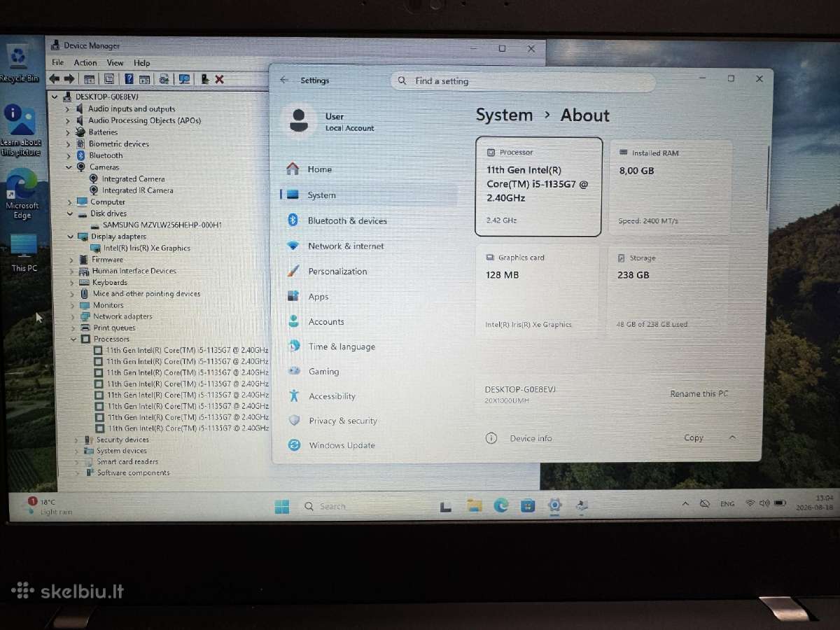Open Microsoft Edge from taskbar
Screen dimensions: 840x630
point(501,505)
